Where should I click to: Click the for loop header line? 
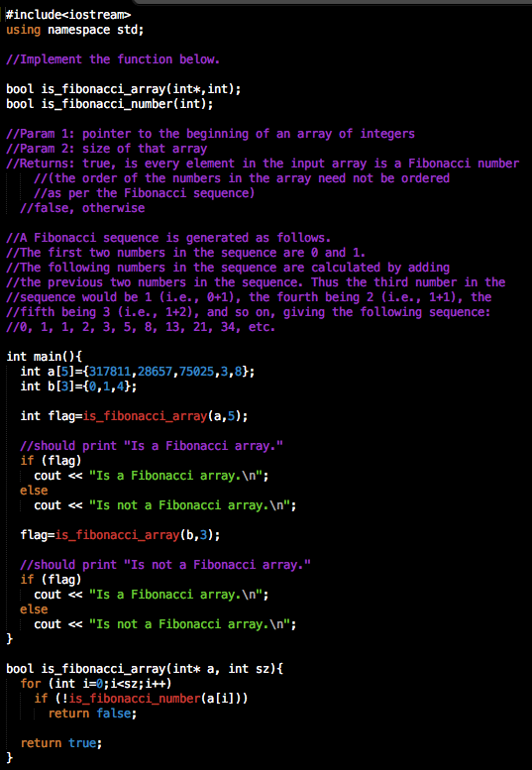(96, 684)
